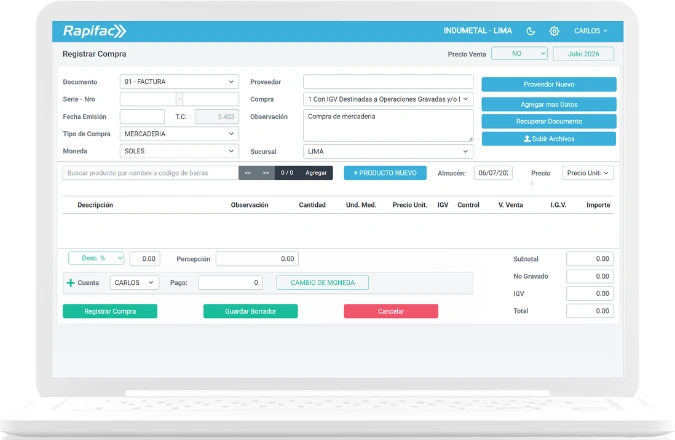Click Agregar product button
675x440 pixels.
coord(316,173)
